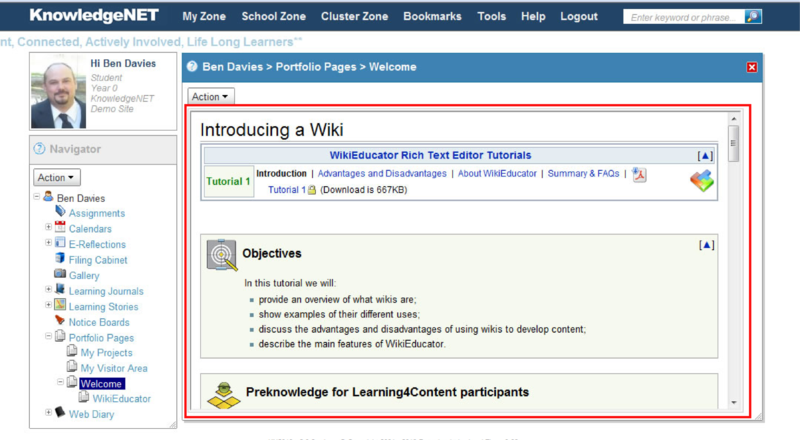Select My Visitor Area in tree
Image resolution: width=800 pixels, height=440 pixels.
click(x=114, y=369)
